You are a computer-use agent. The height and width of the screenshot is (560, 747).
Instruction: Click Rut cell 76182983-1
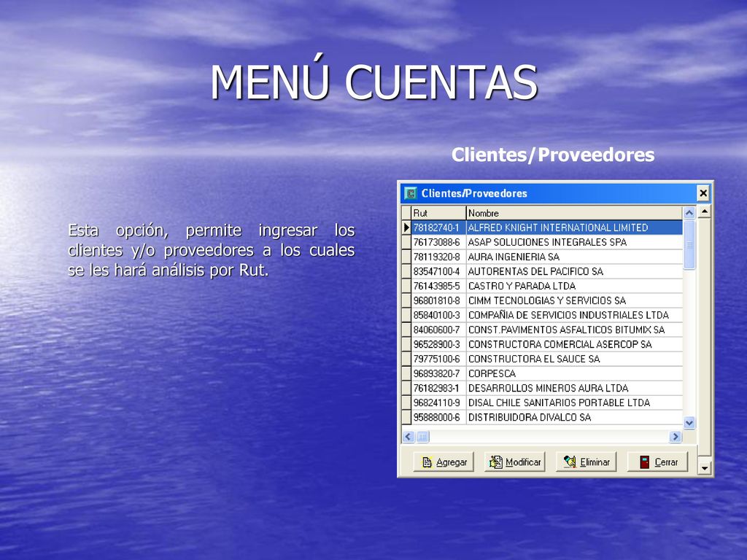438,388
